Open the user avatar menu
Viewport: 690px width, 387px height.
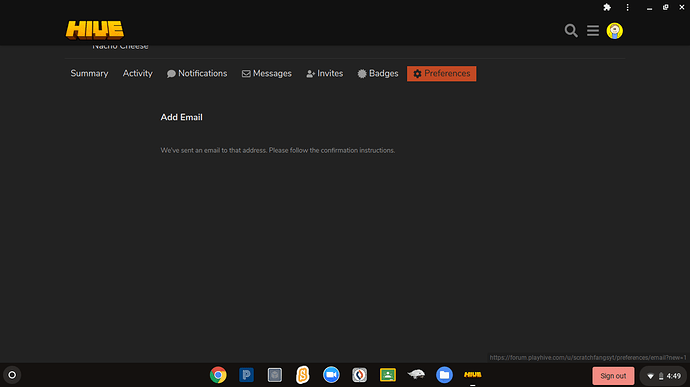(614, 31)
